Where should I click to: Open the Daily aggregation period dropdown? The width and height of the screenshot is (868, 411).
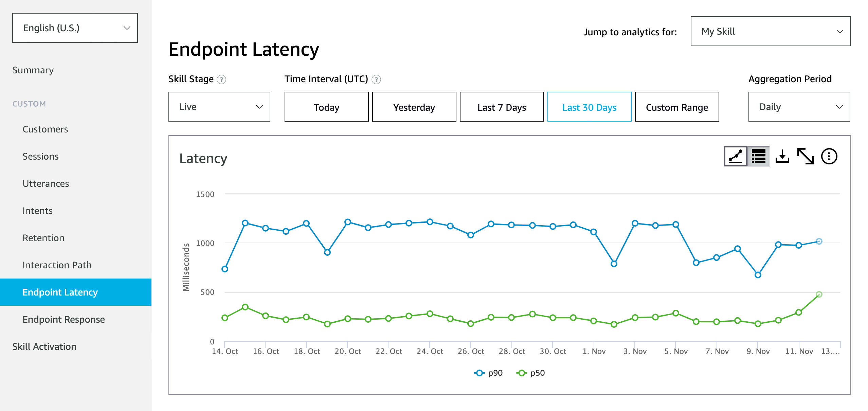point(799,107)
